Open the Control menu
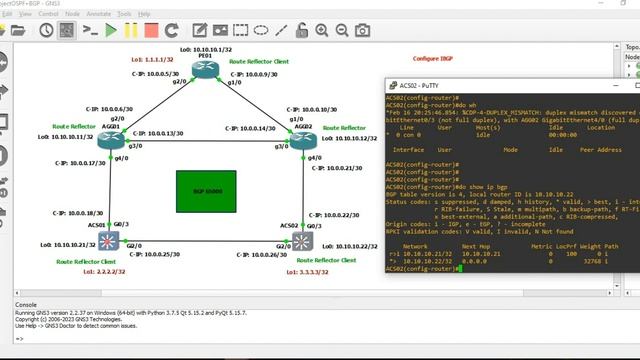 (48, 14)
